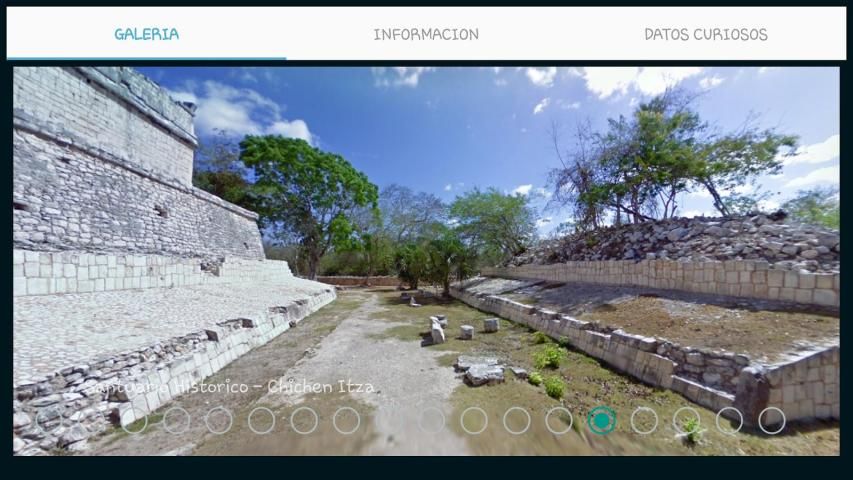Select the eighth dot left of the highlighted dot
The height and width of the screenshot is (480, 853).
pos(262,420)
